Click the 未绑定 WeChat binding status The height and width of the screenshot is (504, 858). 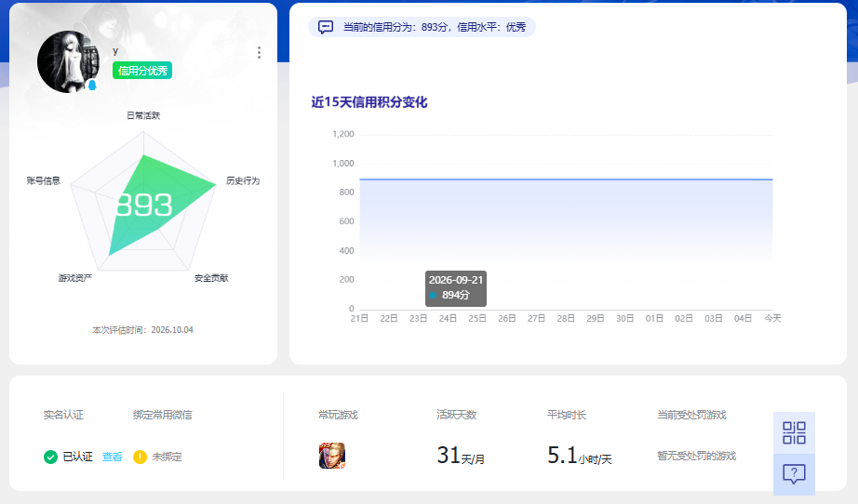[167, 457]
